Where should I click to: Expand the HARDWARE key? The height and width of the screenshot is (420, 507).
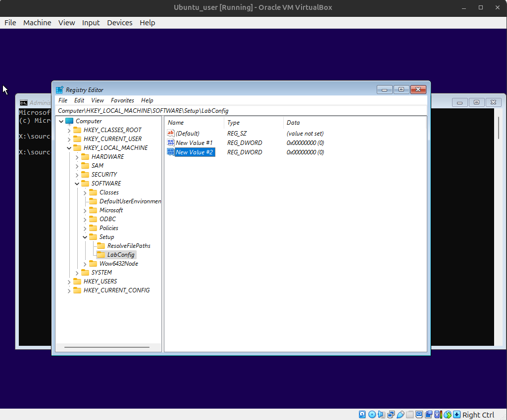tap(77, 157)
